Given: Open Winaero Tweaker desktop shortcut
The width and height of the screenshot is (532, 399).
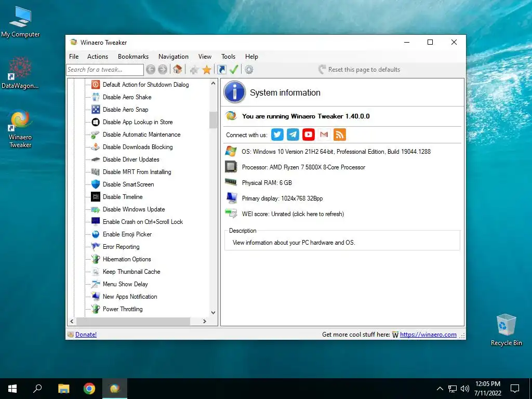Looking at the screenshot, I should point(20,129).
